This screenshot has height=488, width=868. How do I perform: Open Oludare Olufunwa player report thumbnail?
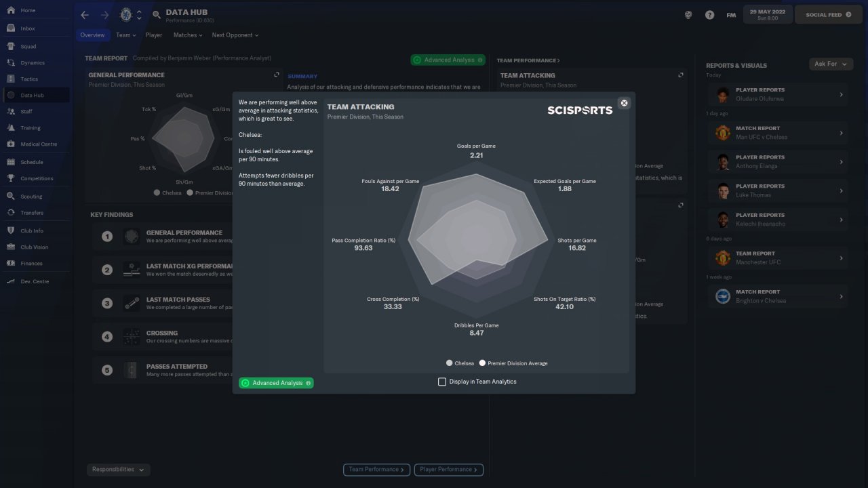(722, 94)
